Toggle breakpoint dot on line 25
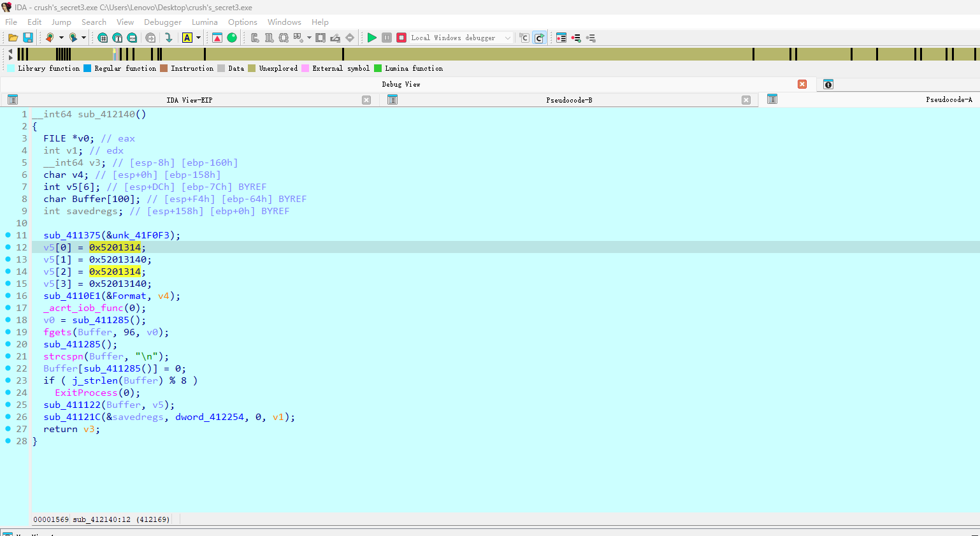Image resolution: width=980 pixels, height=536 pixels. click(x=8, y=405)
